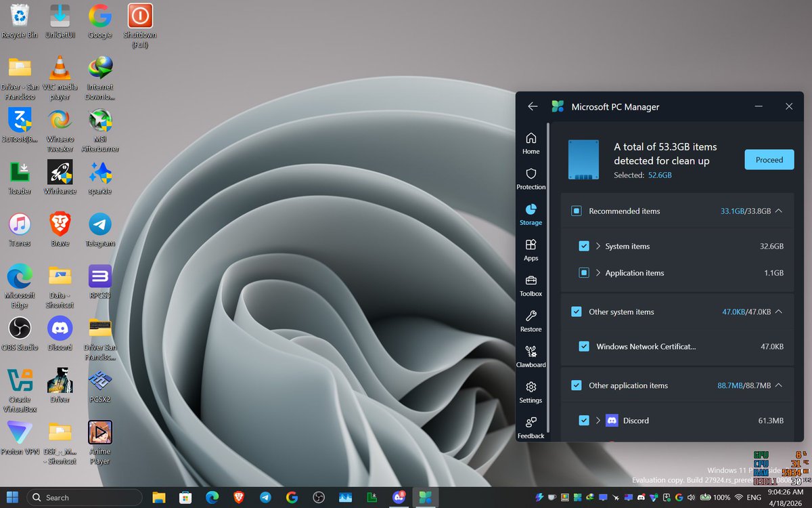Select the Winhance desktop icon

pyautogui.click(x=60, y=177)
